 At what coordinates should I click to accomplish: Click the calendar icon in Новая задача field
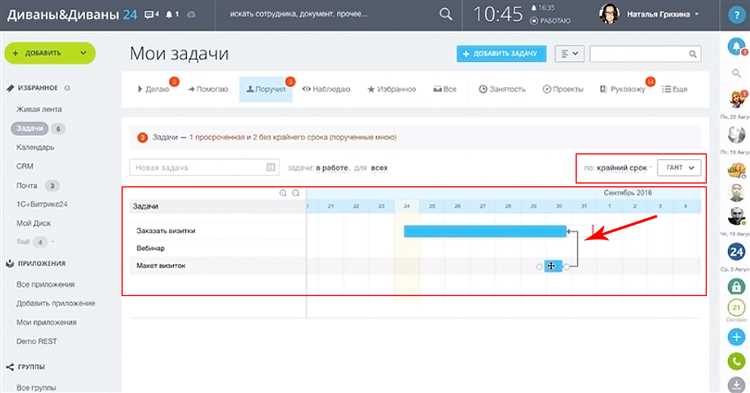tap(271, 167)
